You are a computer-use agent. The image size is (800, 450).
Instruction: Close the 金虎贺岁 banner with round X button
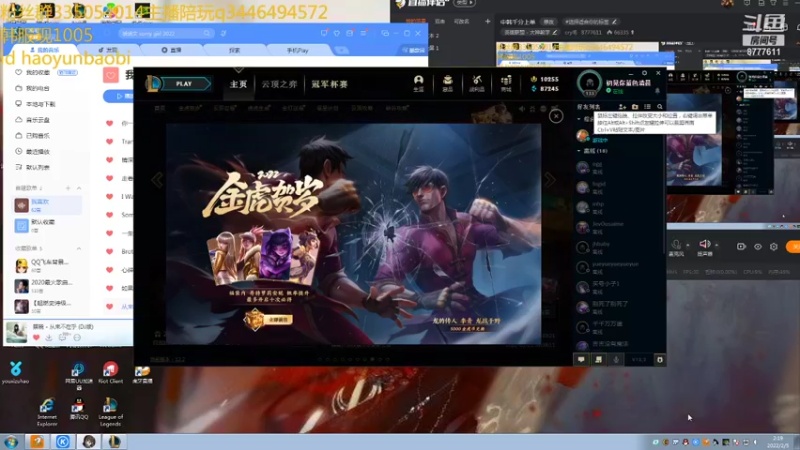[x=556, y=116]
